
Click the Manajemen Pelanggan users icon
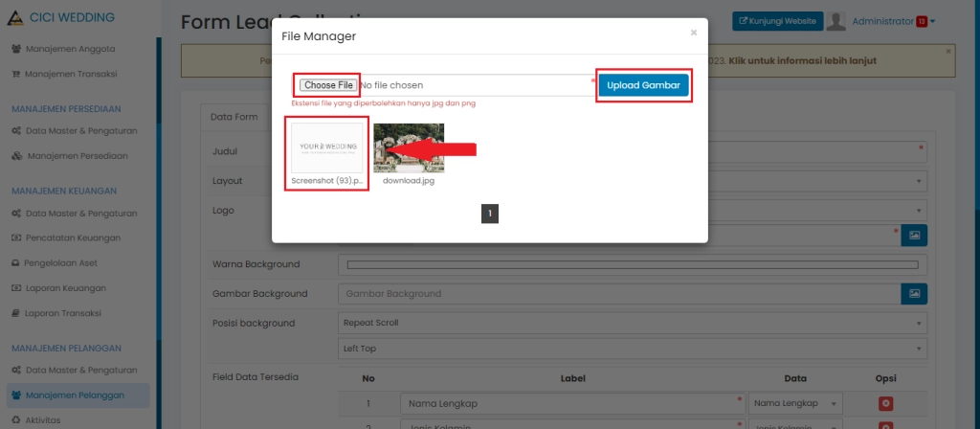[16, 395]
